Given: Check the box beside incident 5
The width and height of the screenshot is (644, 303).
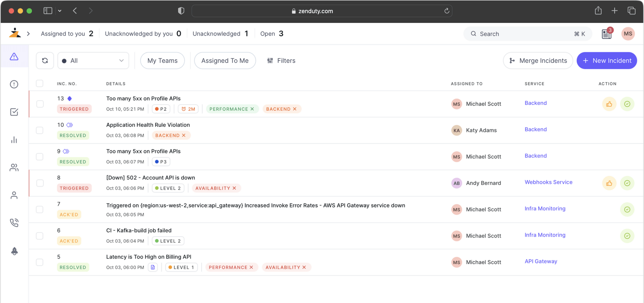Looking at the screenshot, I should click(x=40, y=262).
